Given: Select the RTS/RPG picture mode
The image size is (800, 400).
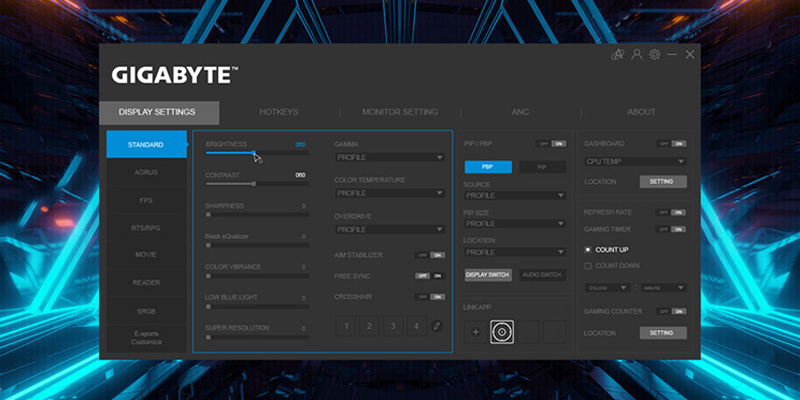Looking at the screenshot, I should point(146,228).
